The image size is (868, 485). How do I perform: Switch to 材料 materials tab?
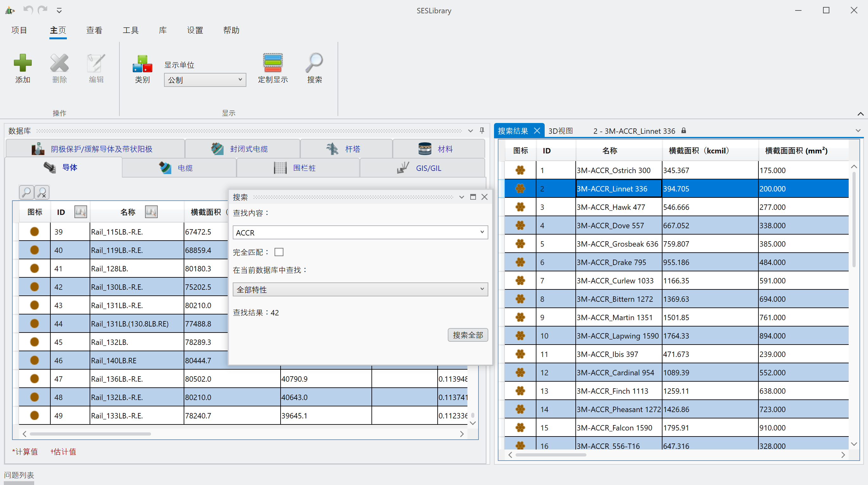(x=439, y=149)
